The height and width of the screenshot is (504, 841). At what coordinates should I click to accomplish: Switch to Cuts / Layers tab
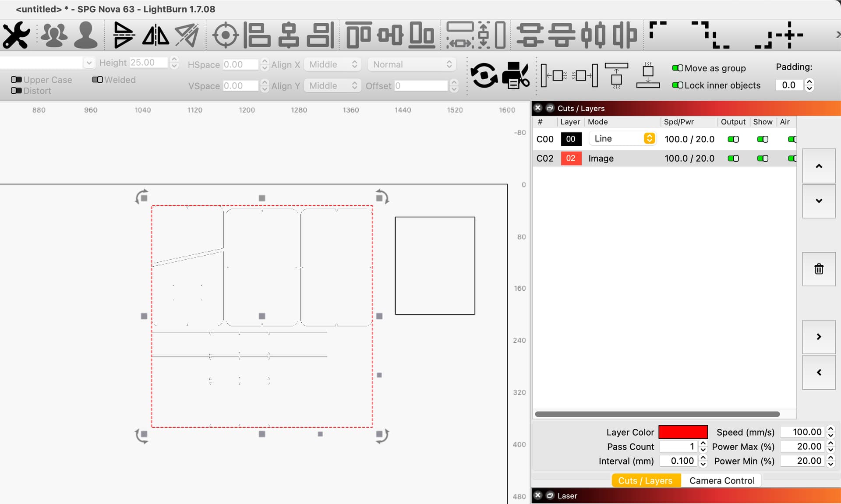645,480
